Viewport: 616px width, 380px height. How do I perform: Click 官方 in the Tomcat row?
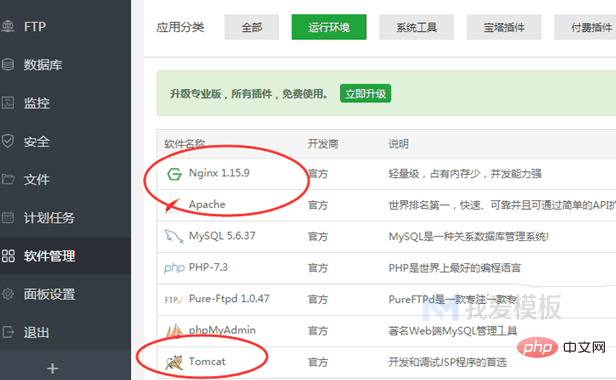click(317, 362)
